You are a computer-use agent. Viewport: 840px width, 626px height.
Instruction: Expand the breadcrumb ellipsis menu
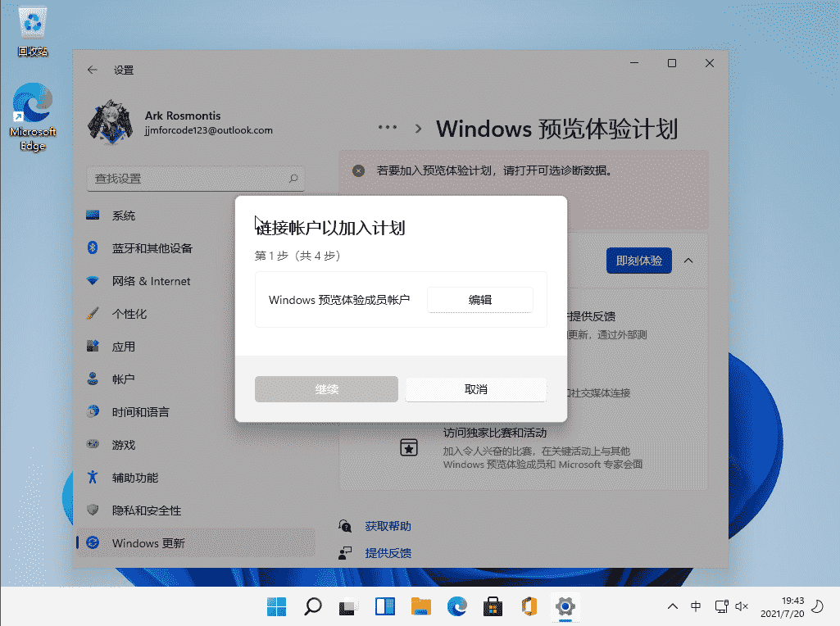pyautogui.click(x=388, y=128)
